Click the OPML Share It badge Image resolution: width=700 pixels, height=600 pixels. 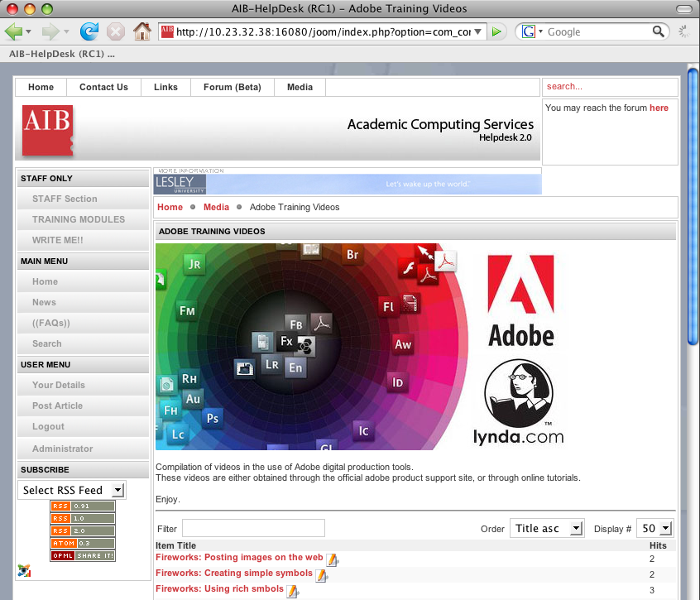click(x=82, y=555)
